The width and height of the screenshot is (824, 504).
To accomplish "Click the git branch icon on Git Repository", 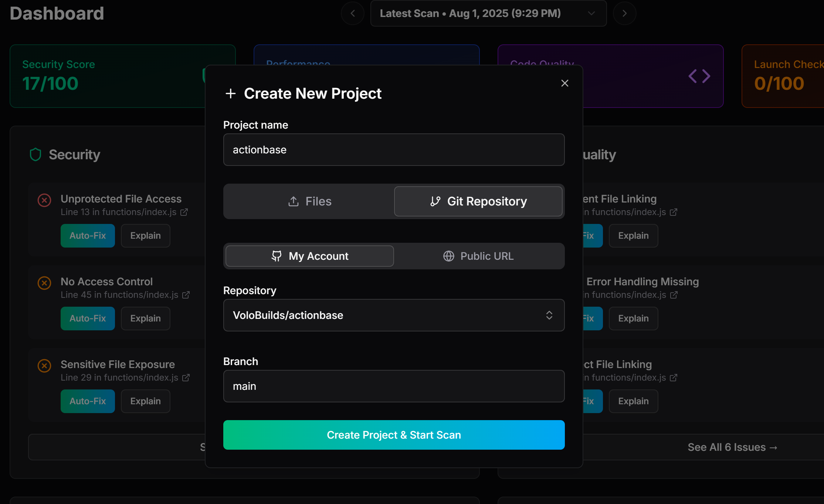I will tap(435, 201).
